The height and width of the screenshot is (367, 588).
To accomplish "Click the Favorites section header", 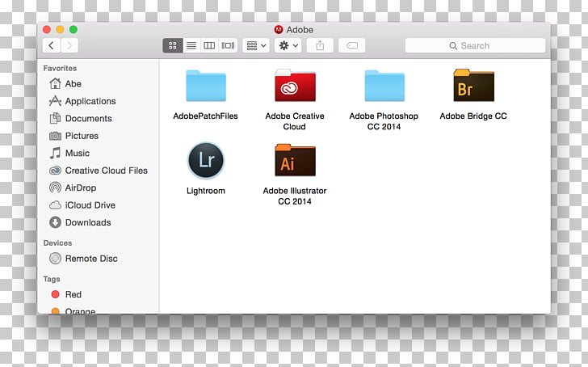I will click(60, 68).
